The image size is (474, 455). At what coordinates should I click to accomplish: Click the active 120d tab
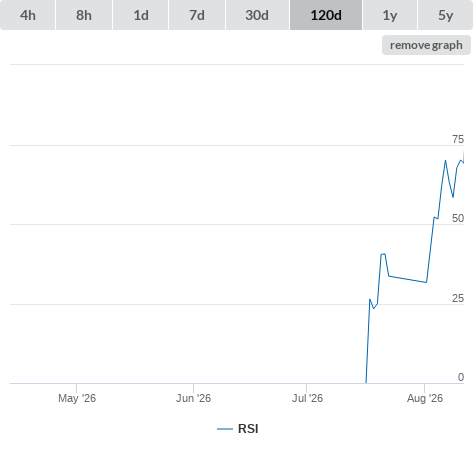[326, 15]
